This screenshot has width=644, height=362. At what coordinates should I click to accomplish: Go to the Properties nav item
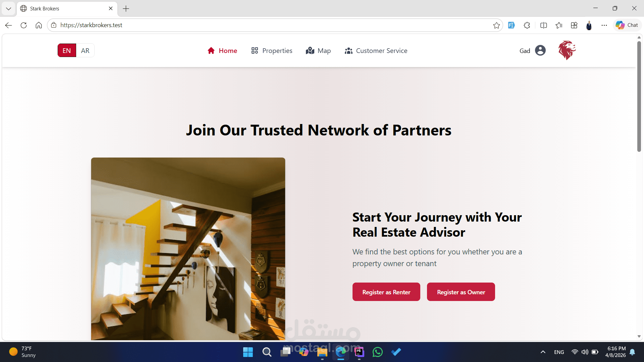click(x=272, y=51)
